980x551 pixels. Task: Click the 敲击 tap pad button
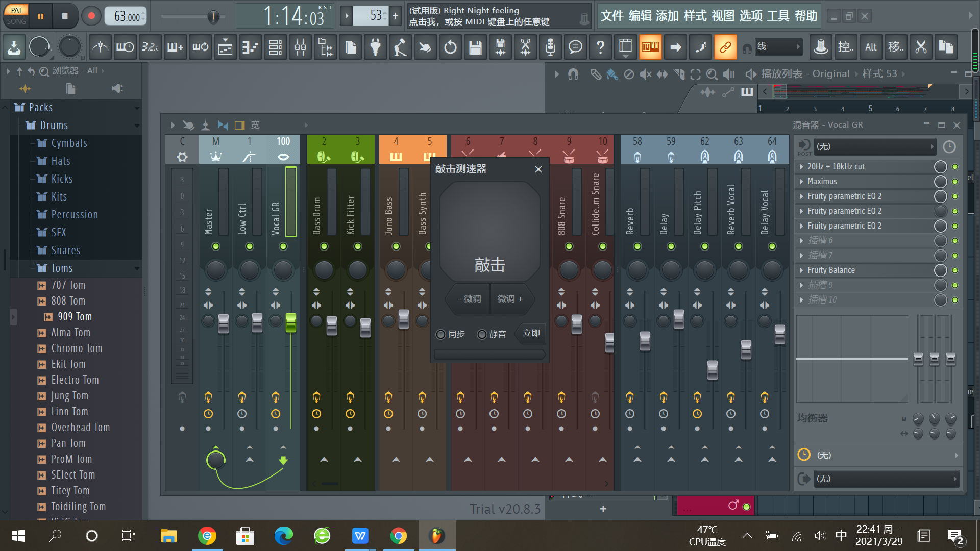coord(489,232)
